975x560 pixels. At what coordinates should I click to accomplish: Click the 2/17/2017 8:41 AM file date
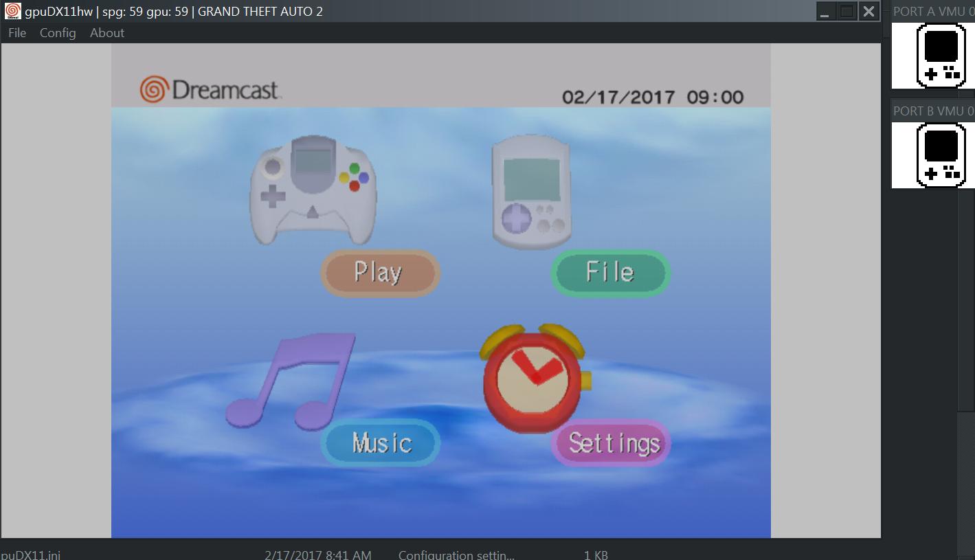318,555
